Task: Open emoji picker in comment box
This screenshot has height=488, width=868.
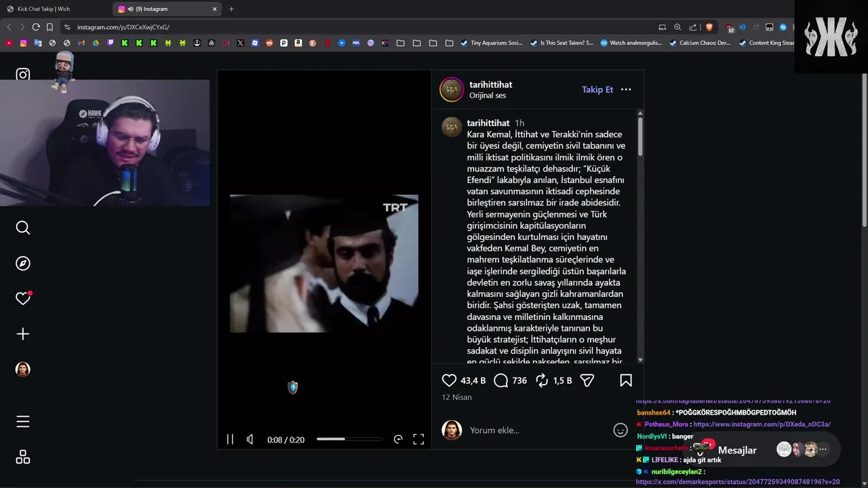Action: pos(620,430)
